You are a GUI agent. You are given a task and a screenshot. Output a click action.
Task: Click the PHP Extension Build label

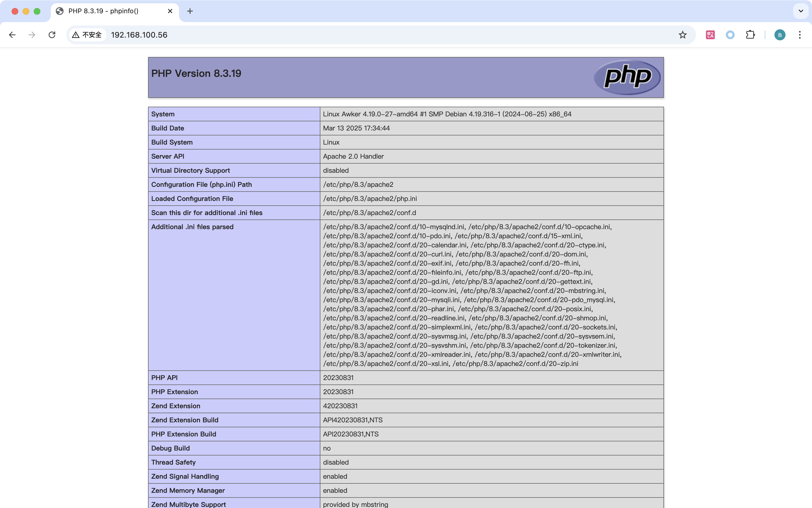pos(184,434)
